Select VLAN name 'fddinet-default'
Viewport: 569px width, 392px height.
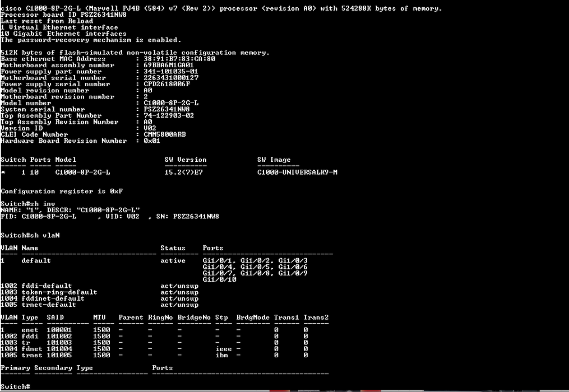(53, 298)
